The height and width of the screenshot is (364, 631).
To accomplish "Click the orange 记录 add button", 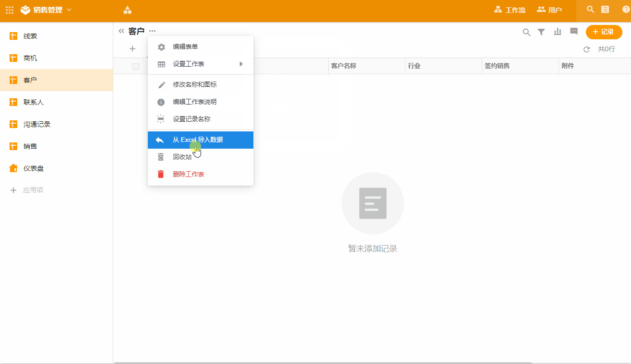I will (x=604, y=32).
